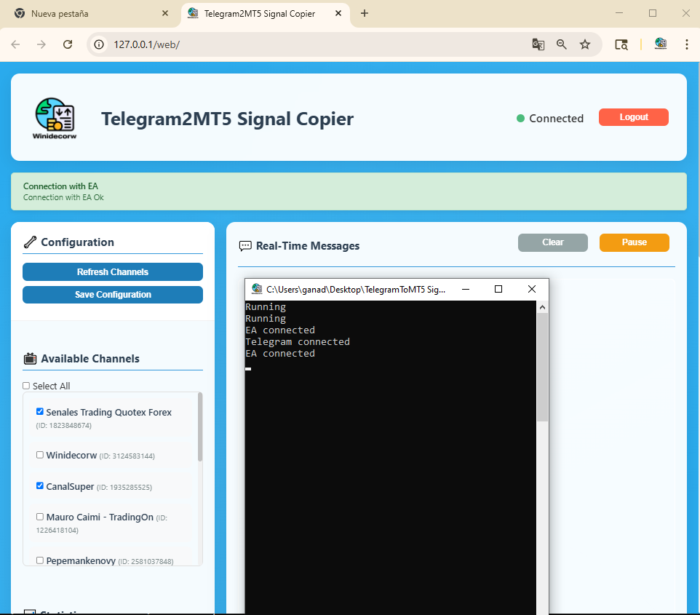
Task: Check the Pepemankenovy channel checkbox
Action: click(40, 560)
